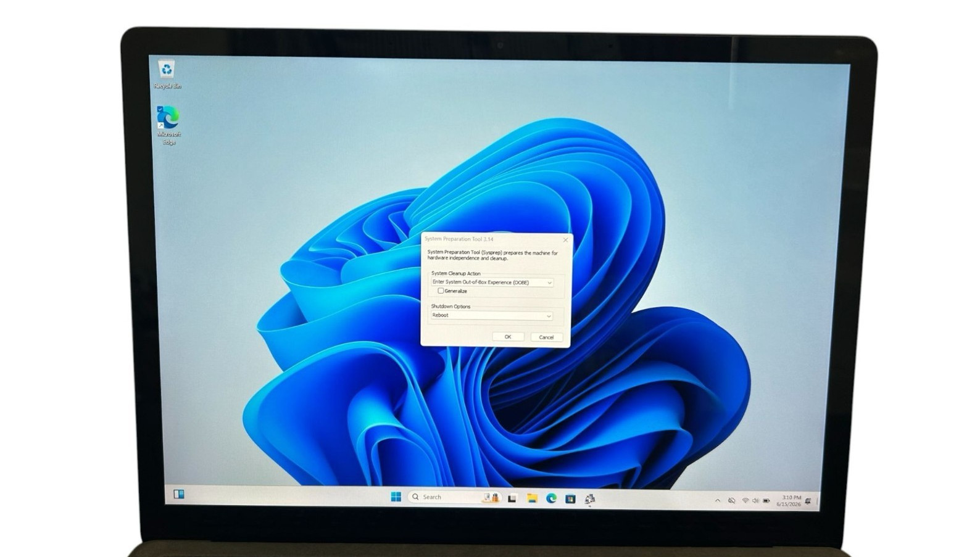
Task: Launch Microsoft Edge from the taskbar
Action: coord(551,498)
